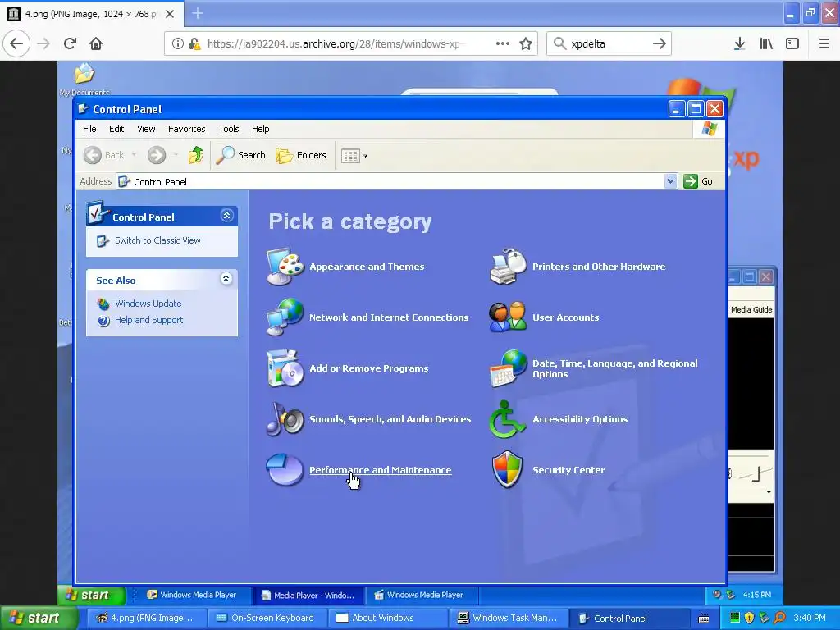Viewport: 840px width, 630px height.
Task: Open Accessibility Options wheelchair icon
Action: 508,419
